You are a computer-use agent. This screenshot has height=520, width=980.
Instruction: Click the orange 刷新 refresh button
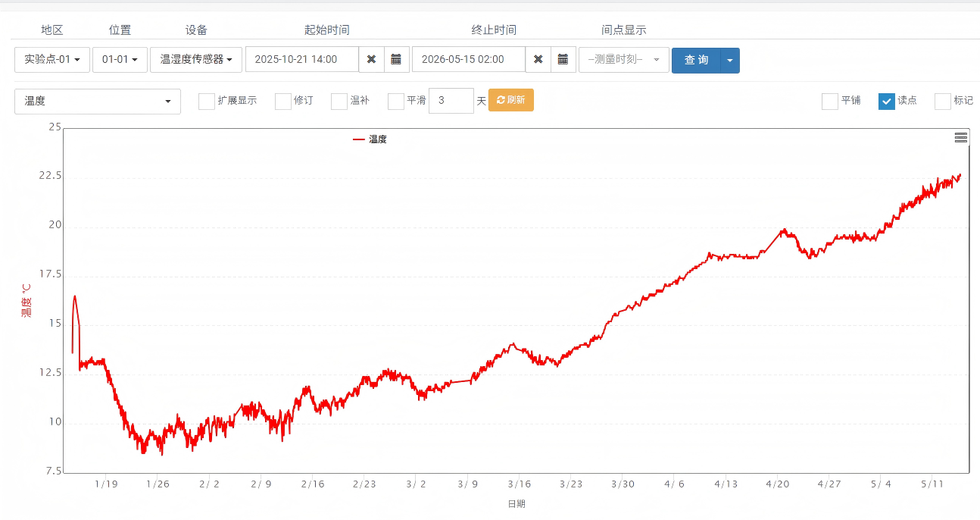click(x=511, y=100)
